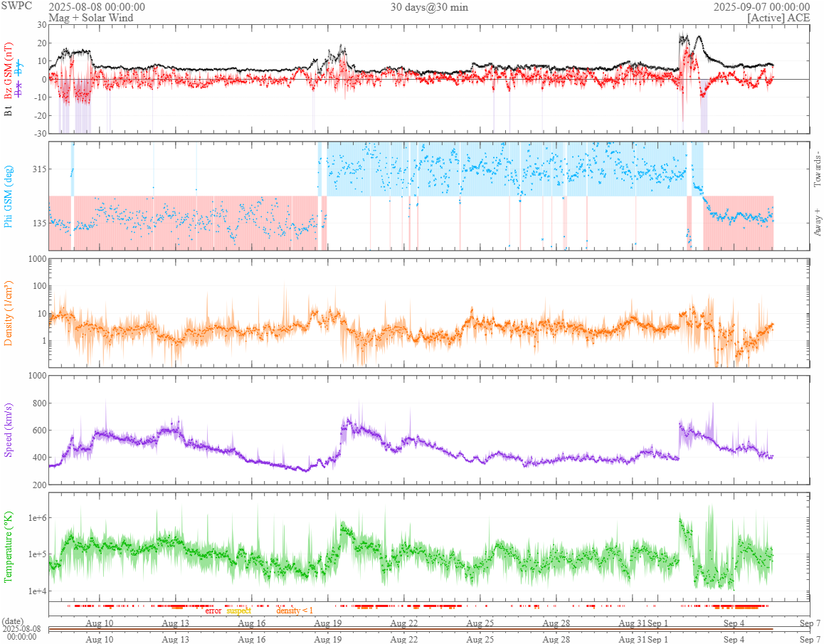Open the '30 days@30 min' time span selector
This screenshot has height=644, width=824.
click(x=429, y=7)
